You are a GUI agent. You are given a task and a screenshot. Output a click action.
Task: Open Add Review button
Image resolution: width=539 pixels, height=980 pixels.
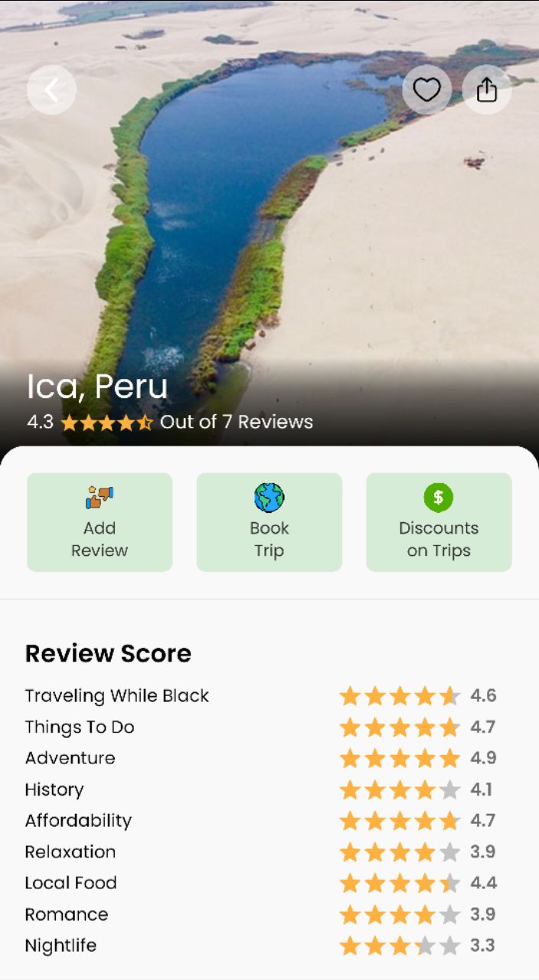[100, 522]
